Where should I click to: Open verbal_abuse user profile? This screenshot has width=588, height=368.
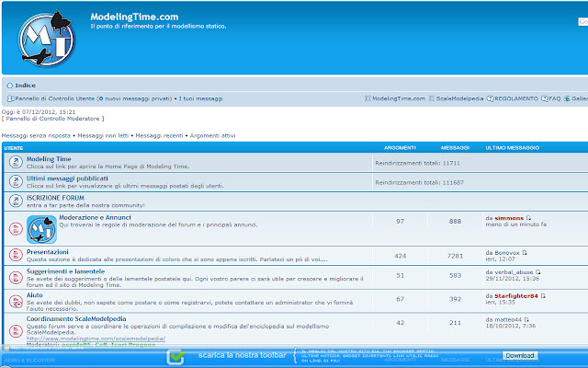tap(514, 272)
